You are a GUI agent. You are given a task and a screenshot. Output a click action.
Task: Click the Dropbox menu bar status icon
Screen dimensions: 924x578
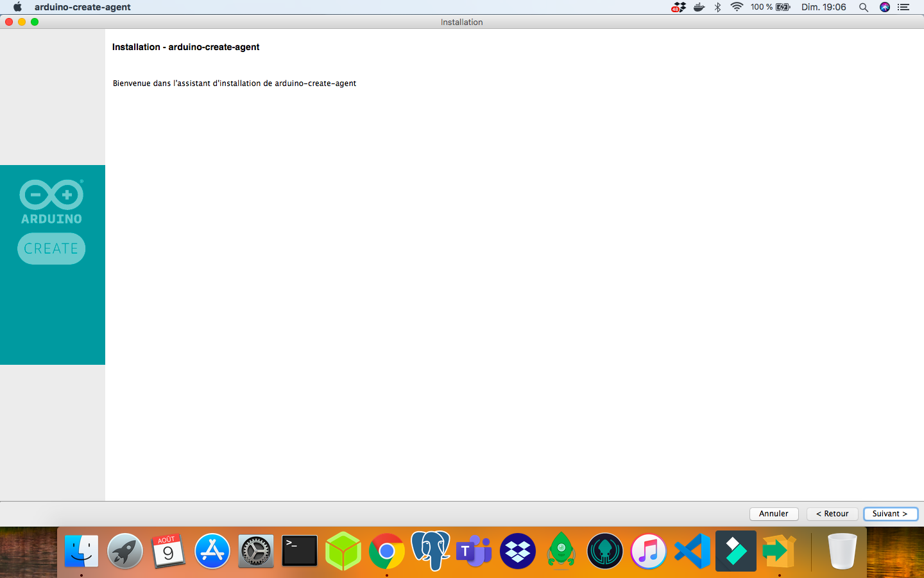coord(679,7)
